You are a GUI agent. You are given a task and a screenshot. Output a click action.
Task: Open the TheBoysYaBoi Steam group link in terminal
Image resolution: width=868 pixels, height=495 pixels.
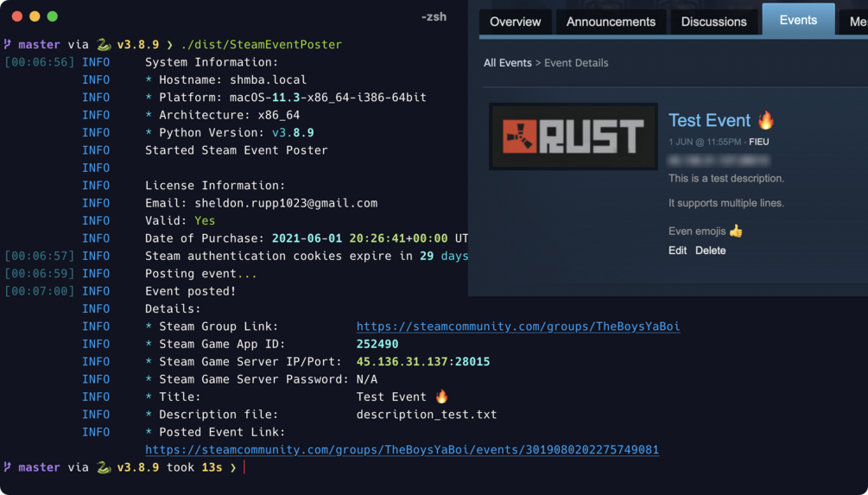518,327
